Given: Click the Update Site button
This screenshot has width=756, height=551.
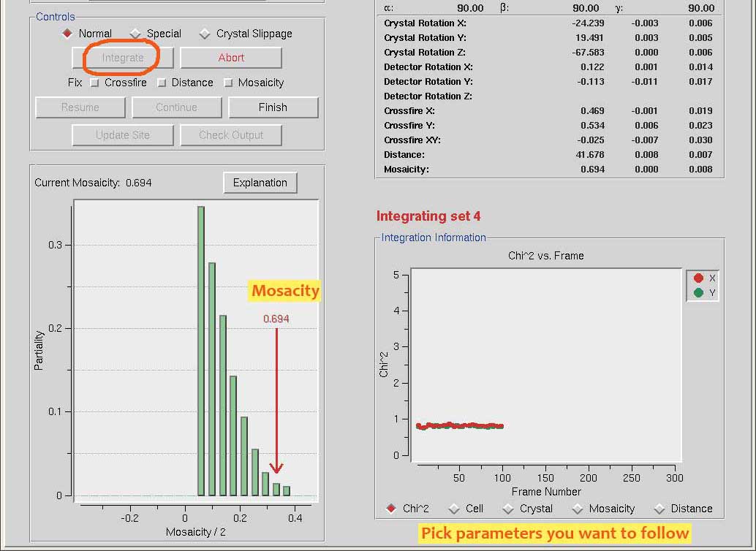Looking at the screenshot, I should (123, 135).
